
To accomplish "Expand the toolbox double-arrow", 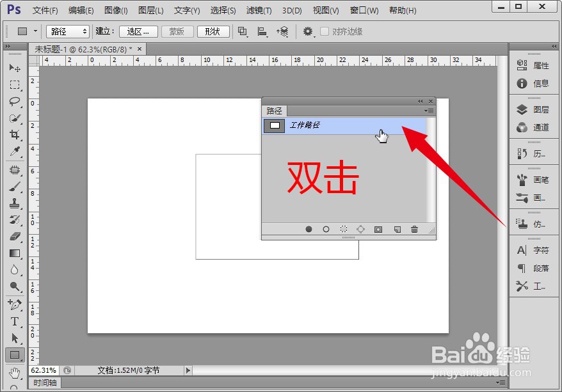I will coord(8,46).
